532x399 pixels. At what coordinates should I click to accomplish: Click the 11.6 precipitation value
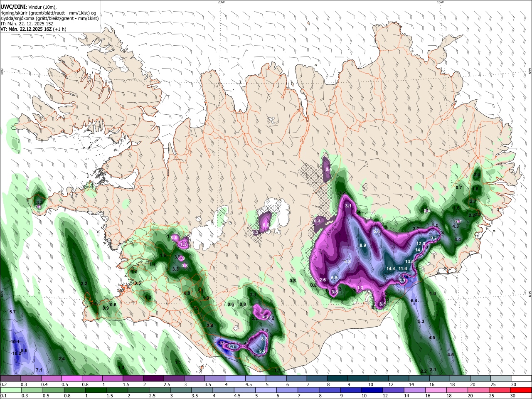tap(403, 268)
